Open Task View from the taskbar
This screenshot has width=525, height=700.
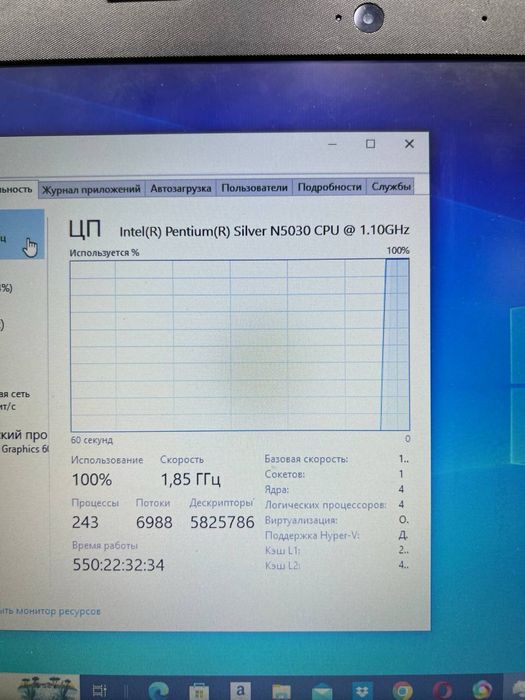pyautogui.click(x=99, y=691)
